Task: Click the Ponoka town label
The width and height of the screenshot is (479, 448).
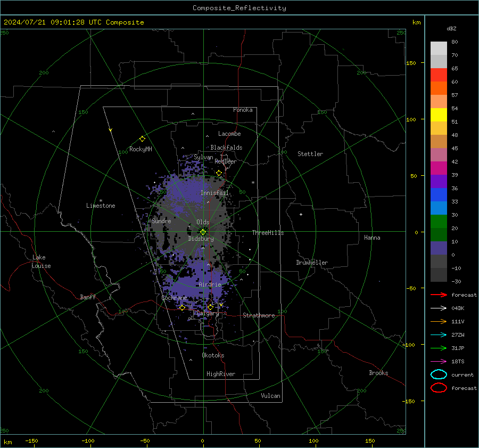Action: pos(243,110)
